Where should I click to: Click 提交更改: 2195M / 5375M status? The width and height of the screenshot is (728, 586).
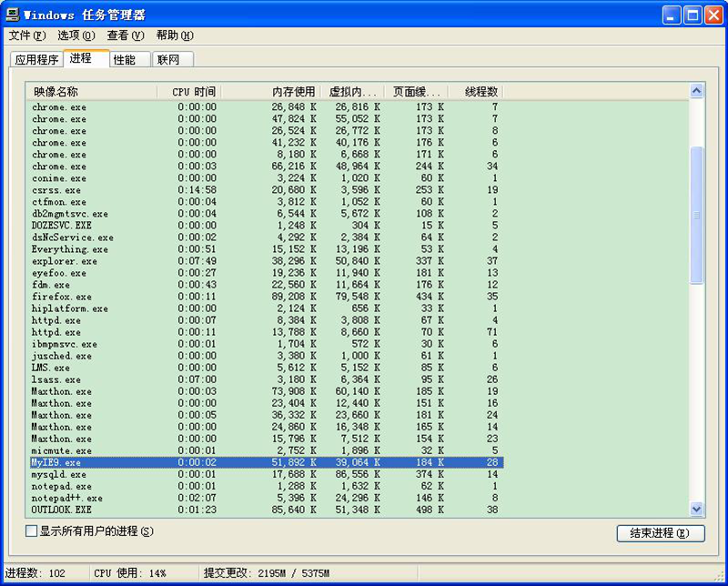267,573
